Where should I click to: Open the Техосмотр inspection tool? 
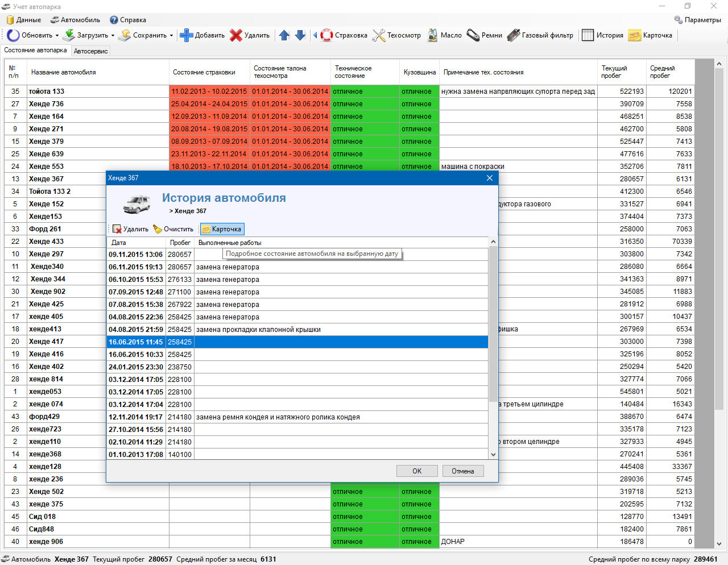pos(396,35)
